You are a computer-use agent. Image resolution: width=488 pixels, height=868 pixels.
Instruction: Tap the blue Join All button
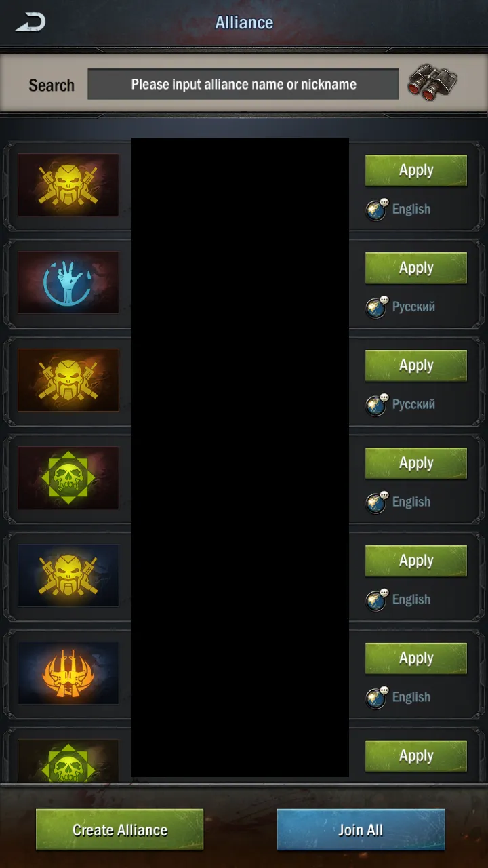click(x=361, y=829)
